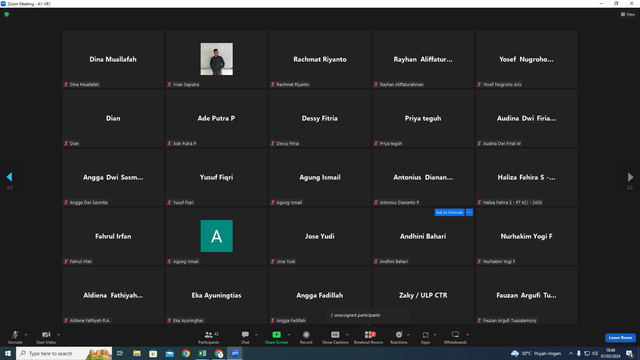This screenshot has width=640, height=360.
Task: Open File Explorer from the taskbar
Action: pos(137,353)
